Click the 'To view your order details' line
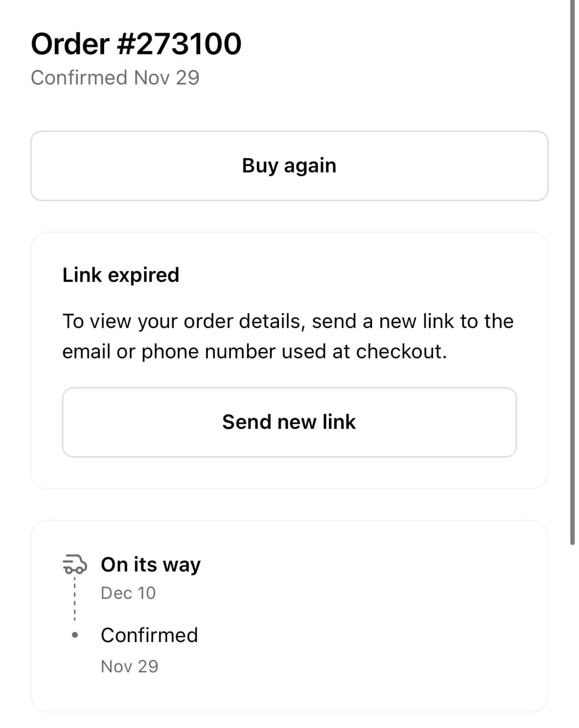 tap(288, 321)
